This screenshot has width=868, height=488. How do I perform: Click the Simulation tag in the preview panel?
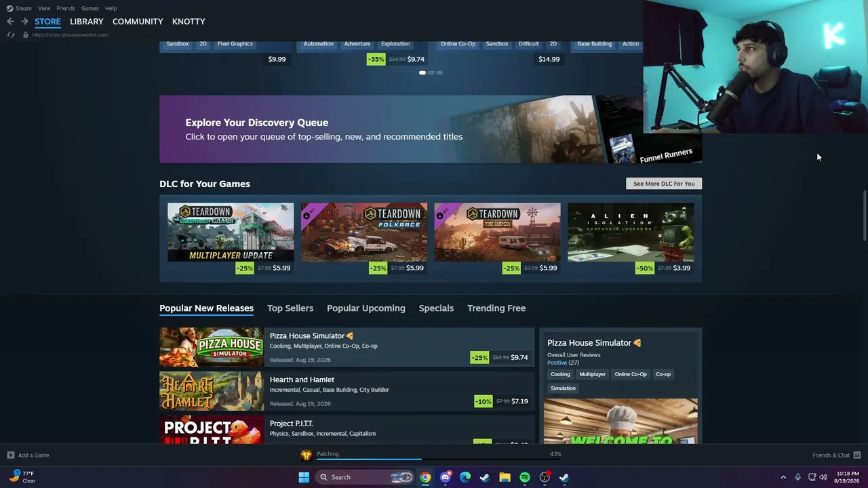[563, 388]
